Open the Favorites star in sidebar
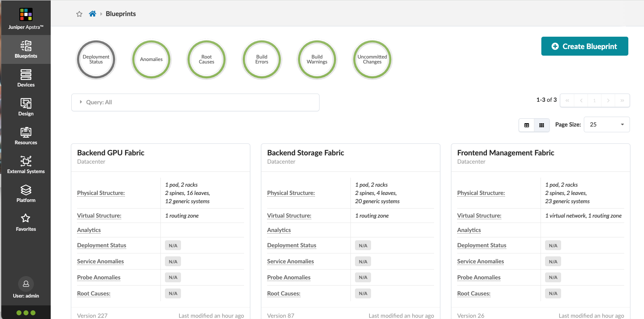This screenshot has height=319, width=644. click(x=26, y=222)
